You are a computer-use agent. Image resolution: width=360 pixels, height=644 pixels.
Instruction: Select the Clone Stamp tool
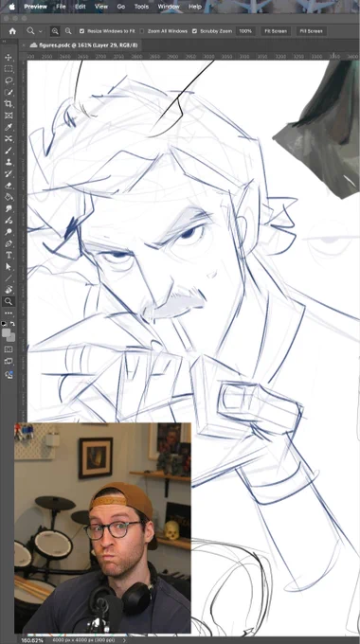coord(9,162)
